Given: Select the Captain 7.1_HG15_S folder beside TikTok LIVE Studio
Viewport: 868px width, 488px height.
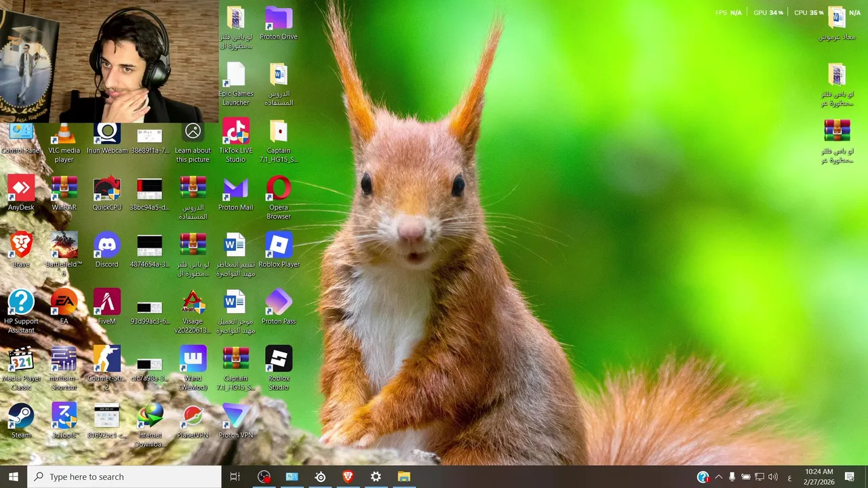Looking at the screenshot, I should click(279, 141).
